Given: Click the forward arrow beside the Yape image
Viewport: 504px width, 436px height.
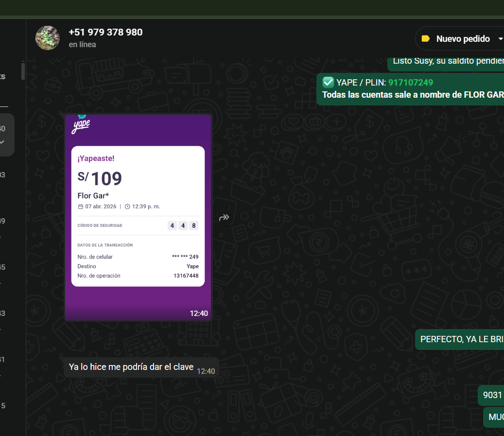Looking at the screenshot, I should (x=224, y=217).
